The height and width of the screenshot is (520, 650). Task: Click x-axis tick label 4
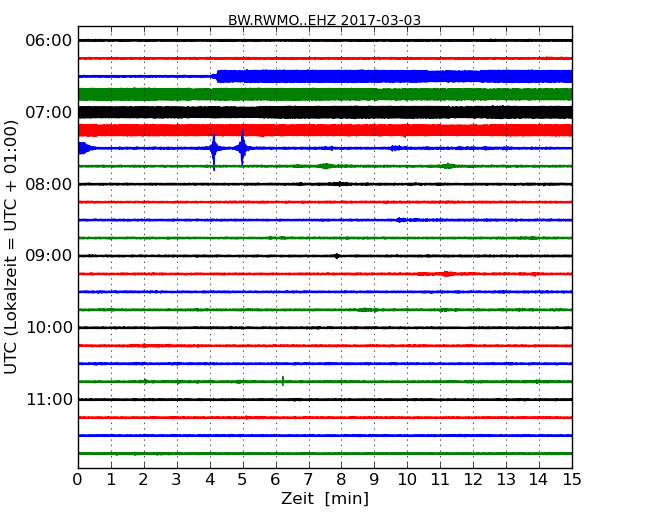210,480
